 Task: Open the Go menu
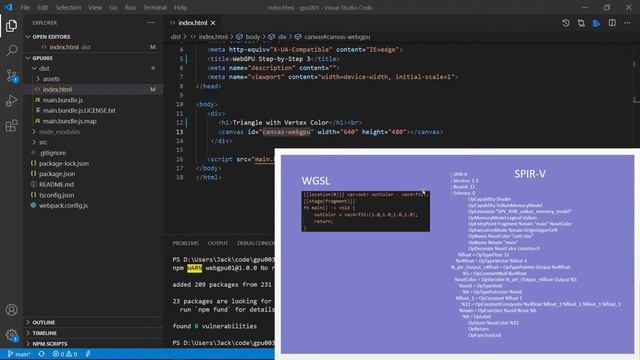(x=113, y=7)
